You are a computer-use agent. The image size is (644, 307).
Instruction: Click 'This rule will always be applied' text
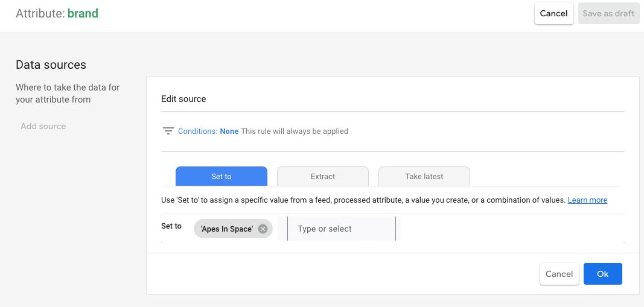pyautogui.click(x=295, y=131)
